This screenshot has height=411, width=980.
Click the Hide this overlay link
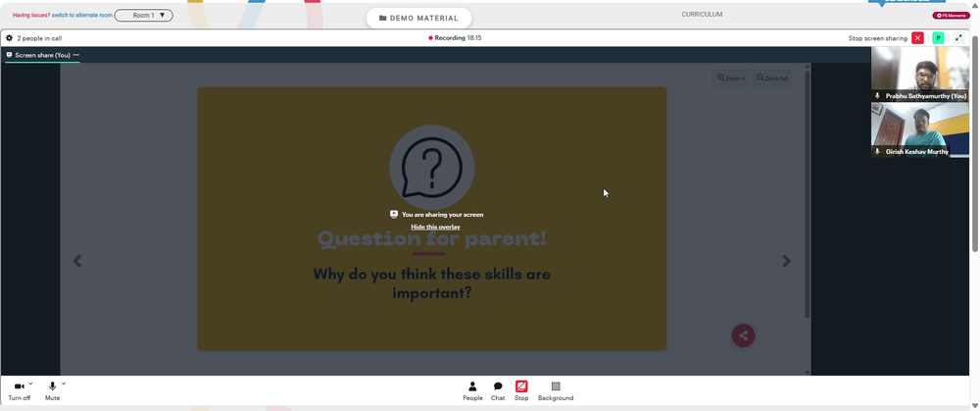pyautogui.click(x=436, y=228)
